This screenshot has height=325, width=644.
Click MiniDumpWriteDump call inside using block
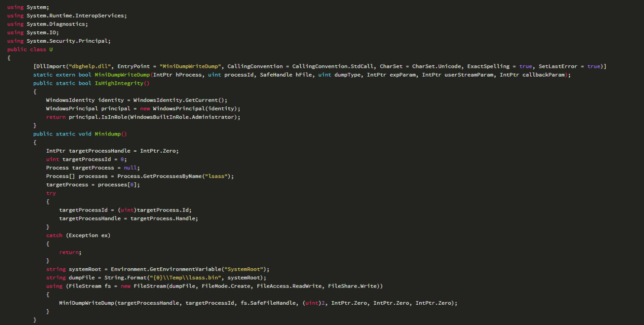pos(86,303)
